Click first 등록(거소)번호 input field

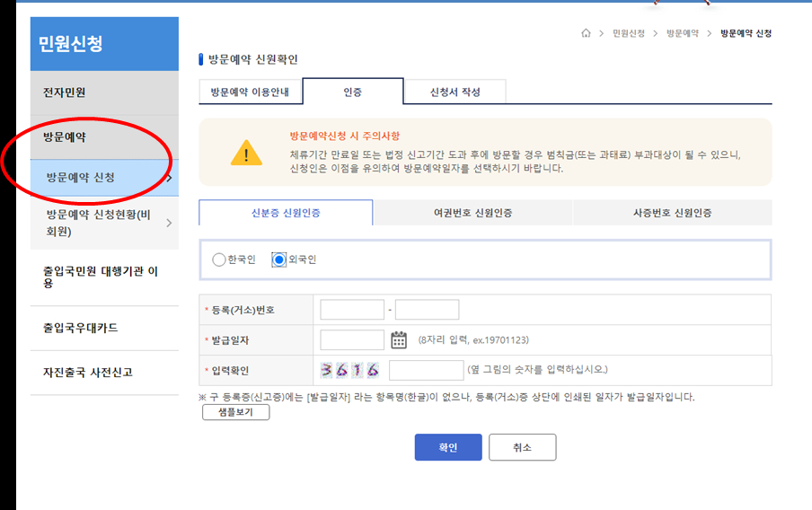pyautogui.click(x=352, y=310)
